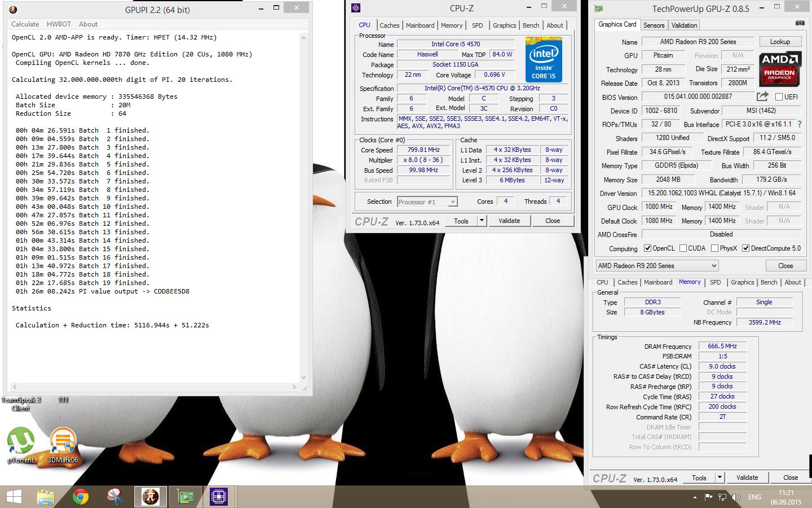Viewport: 812px width, 508px height.
Task: Toggle the OpenCL checkbox
Action: 648,248
